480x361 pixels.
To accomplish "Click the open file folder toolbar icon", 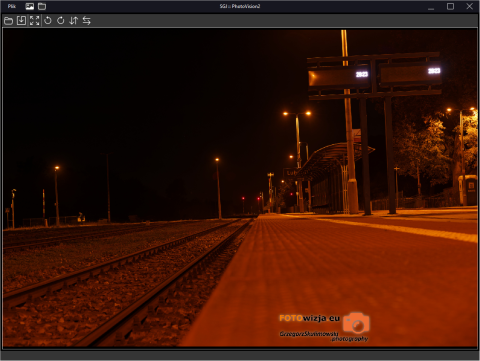I will [8, 21].
